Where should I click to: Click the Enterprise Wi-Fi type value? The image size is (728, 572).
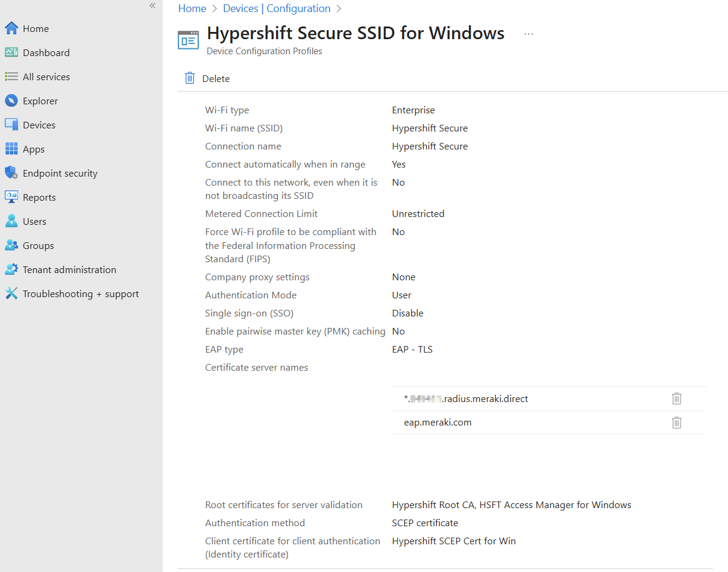tap(413, 110)
